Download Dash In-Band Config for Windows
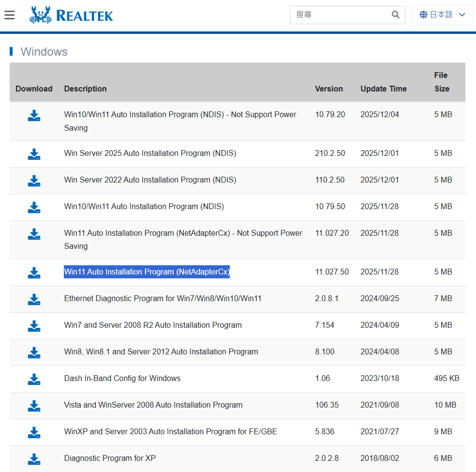The height and width of the screenshot is (472, 476). click(x=34, y=379)
